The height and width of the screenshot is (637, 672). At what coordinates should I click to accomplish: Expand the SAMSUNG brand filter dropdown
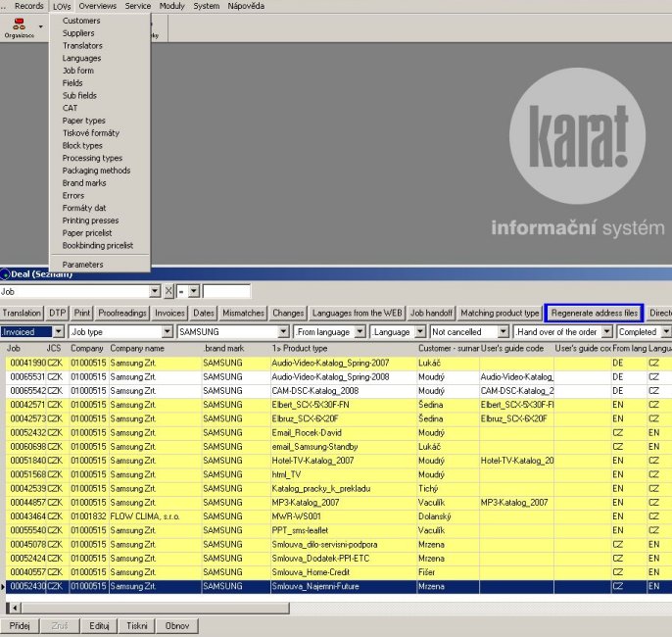click(x=283, y=332)
